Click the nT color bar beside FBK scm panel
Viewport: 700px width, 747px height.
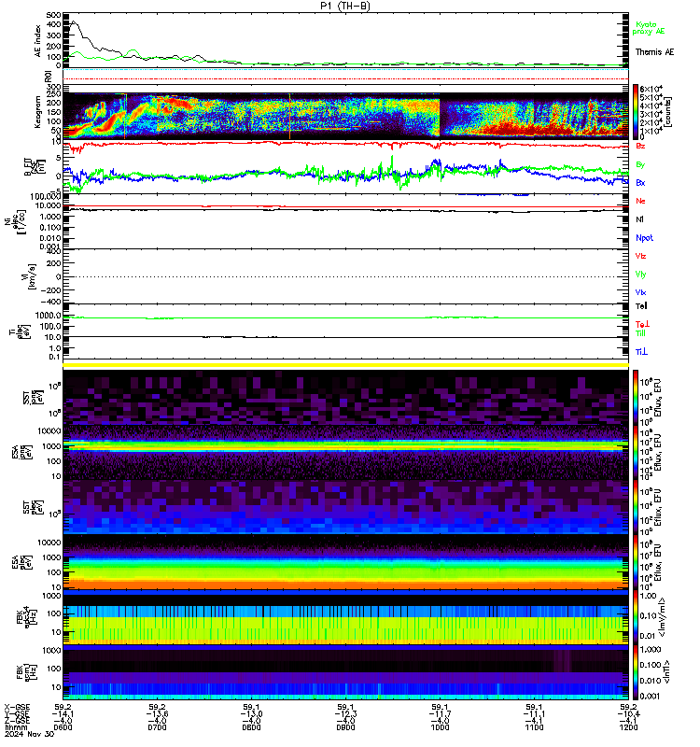pos(636,672)
